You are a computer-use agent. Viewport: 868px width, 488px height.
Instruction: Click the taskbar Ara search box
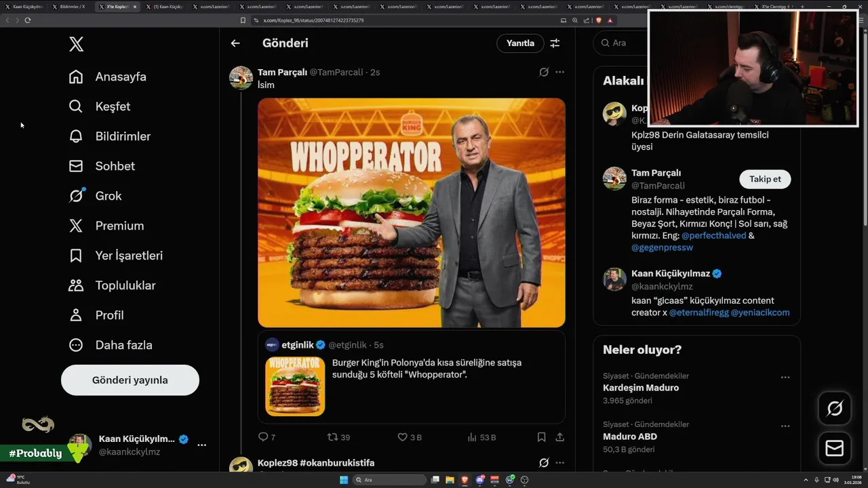point(391,480)
